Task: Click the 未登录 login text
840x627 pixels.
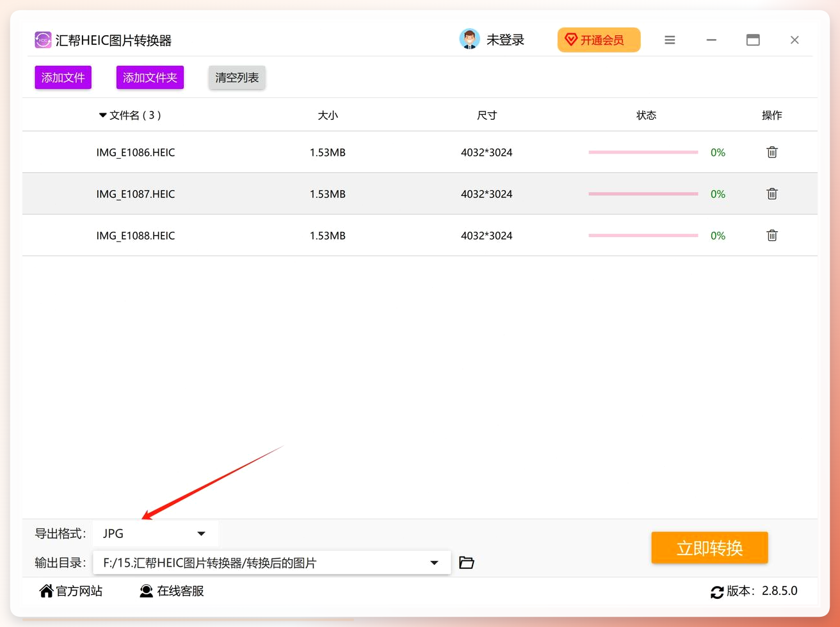Action: pos(505,40)
